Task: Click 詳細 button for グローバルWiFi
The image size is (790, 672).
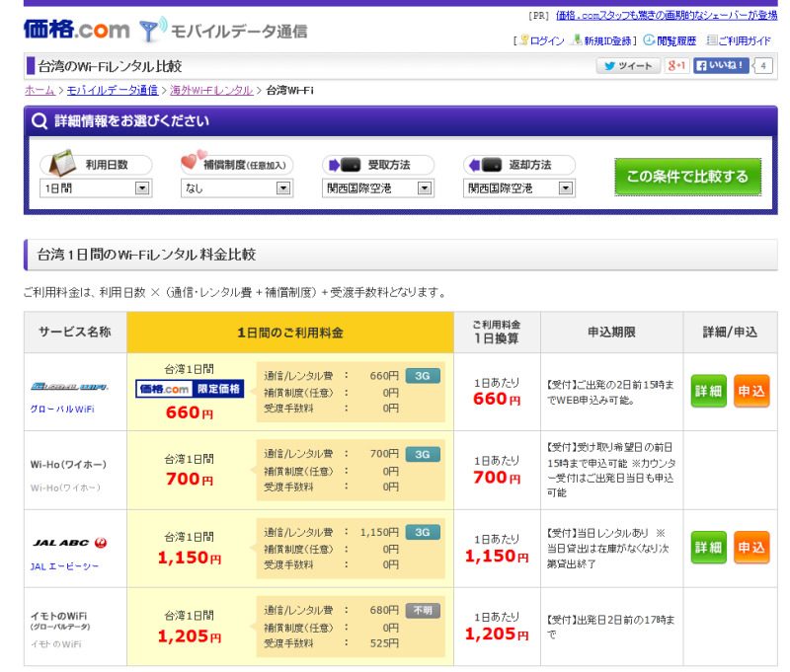Action: coord(708,392)
